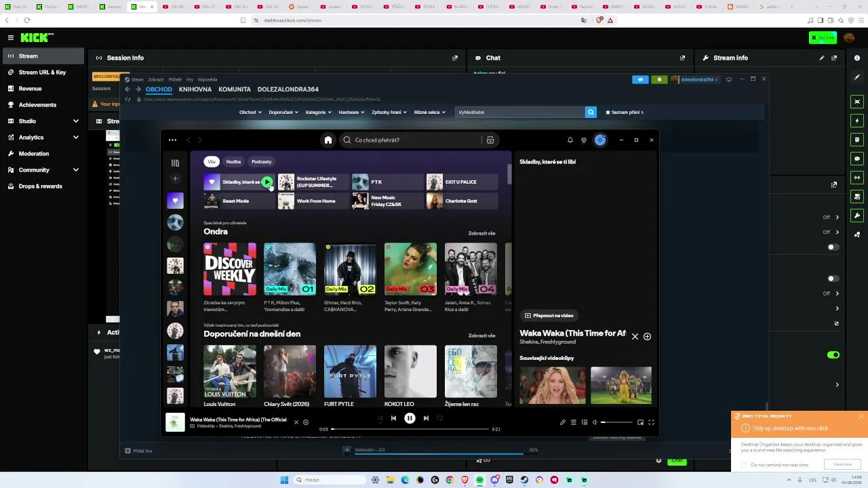Open Work From Home playlist tile
Viewport: 868px width, 488px height.
point(313,201)
